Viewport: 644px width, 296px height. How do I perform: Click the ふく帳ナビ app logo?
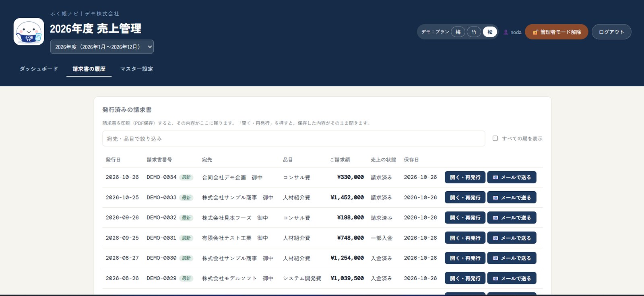point(29,31)
